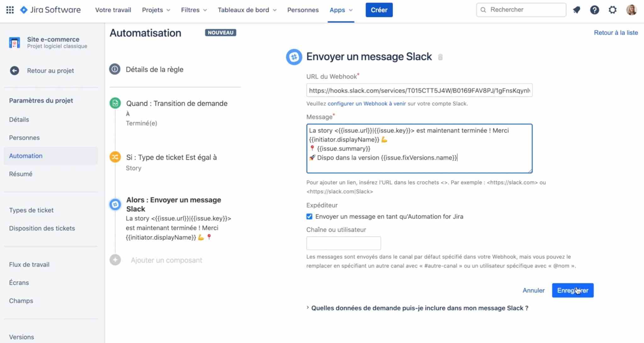Click the Enregistrer button
644x343 pixels.
[573, 290]
